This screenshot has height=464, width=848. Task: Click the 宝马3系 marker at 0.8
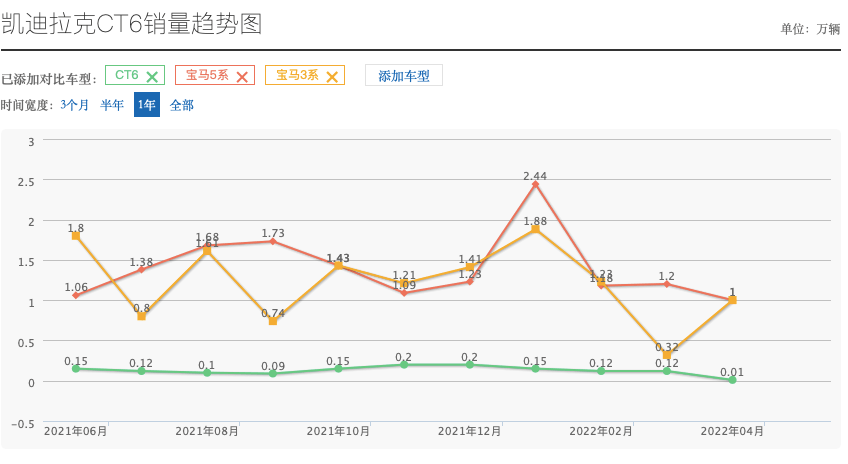tap(141, 316)
